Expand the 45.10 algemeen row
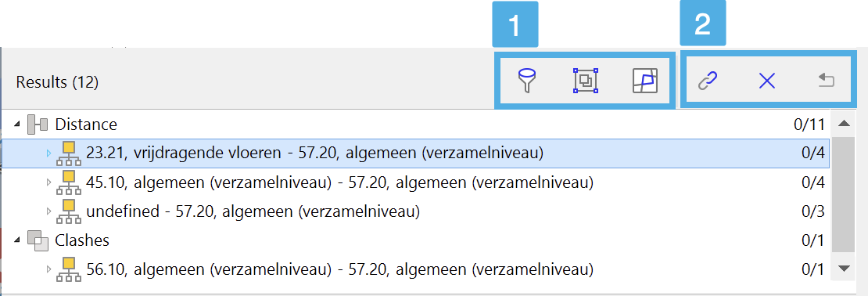The width and height of the screenshot is (868, 296). [x=48, y=182]
